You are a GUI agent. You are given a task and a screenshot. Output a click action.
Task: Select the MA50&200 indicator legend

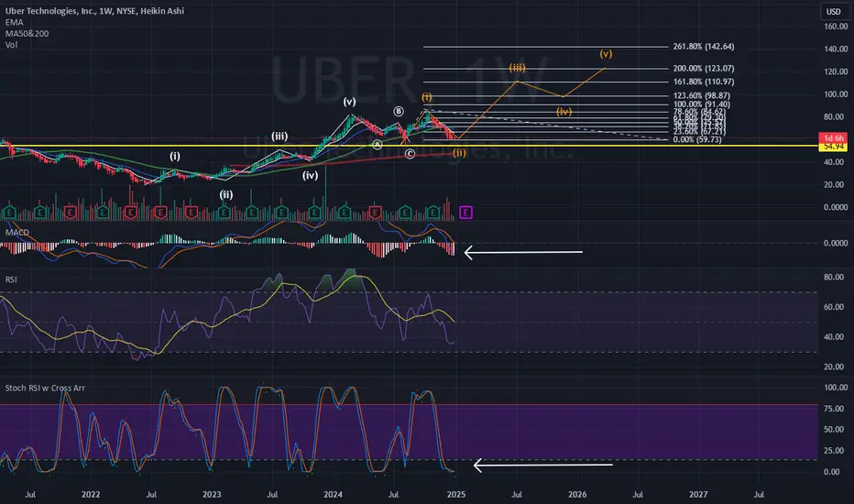click(27, 33)
